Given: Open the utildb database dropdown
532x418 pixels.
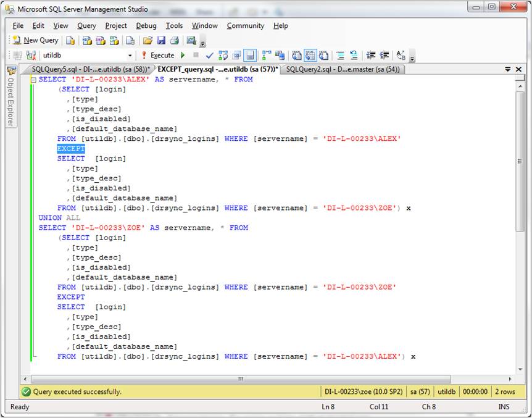Looking at the screenshot, I should 130,56.
